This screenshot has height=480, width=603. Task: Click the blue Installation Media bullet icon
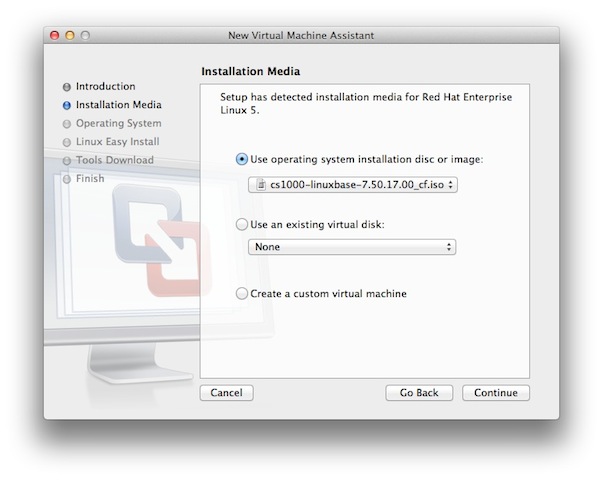tap(67, 105)
